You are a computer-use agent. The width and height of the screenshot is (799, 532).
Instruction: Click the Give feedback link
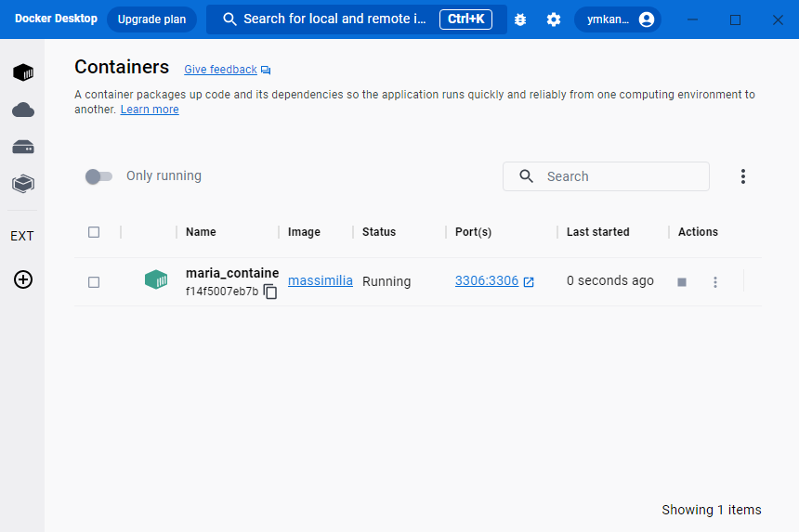[x=220, y=70]
